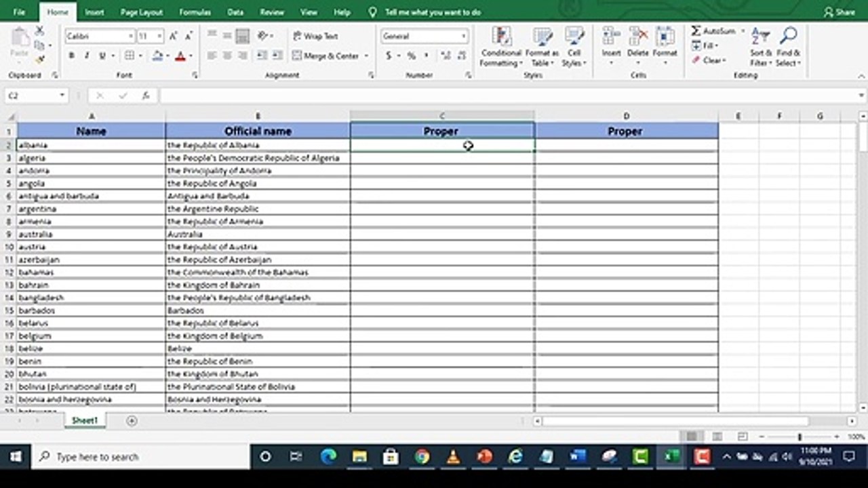Click the Insert Function fx icon

tap(145, 96)
